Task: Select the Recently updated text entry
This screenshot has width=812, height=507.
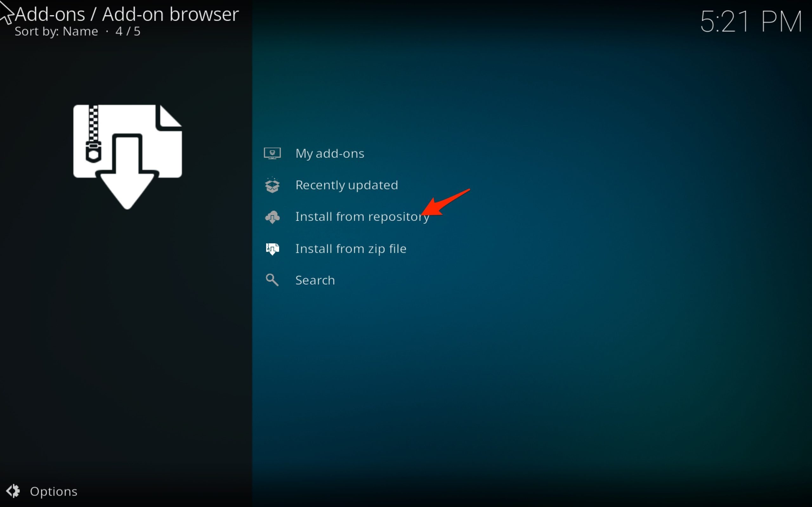Action: coord(346,185)
